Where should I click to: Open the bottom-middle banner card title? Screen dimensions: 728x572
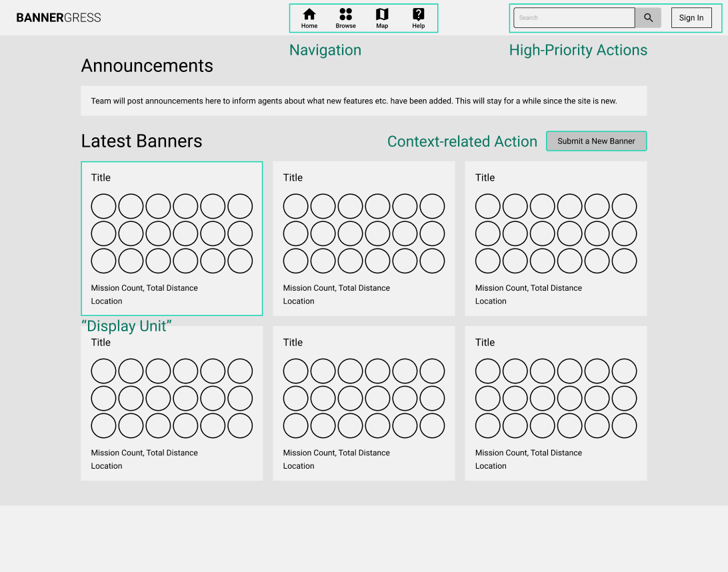[x=293, y=342]
